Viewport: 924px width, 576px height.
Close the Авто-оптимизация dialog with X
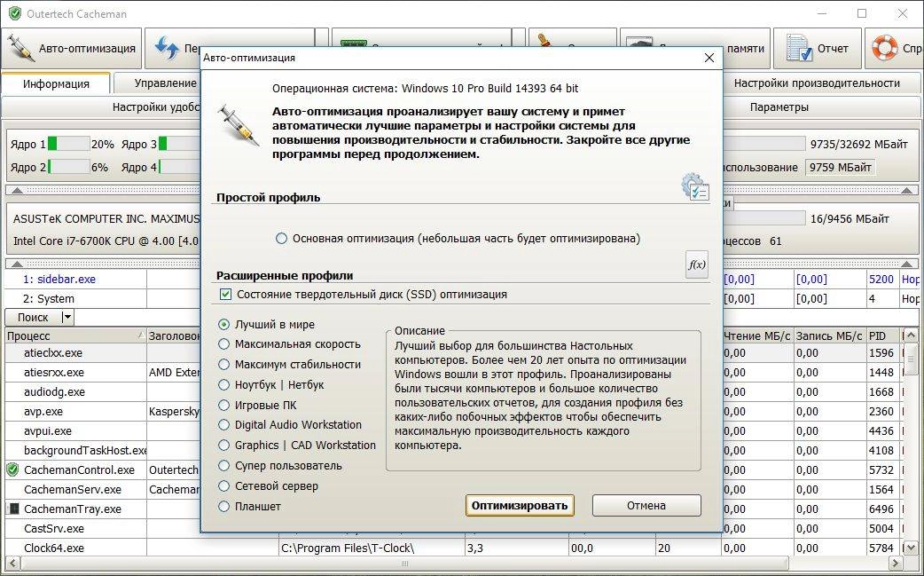coord(709,58)
